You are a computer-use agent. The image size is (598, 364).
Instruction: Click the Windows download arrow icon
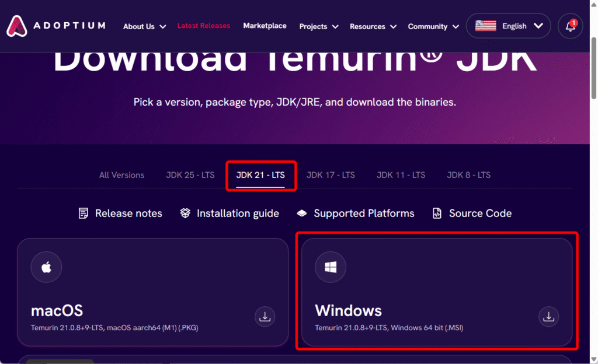(548, 317)
